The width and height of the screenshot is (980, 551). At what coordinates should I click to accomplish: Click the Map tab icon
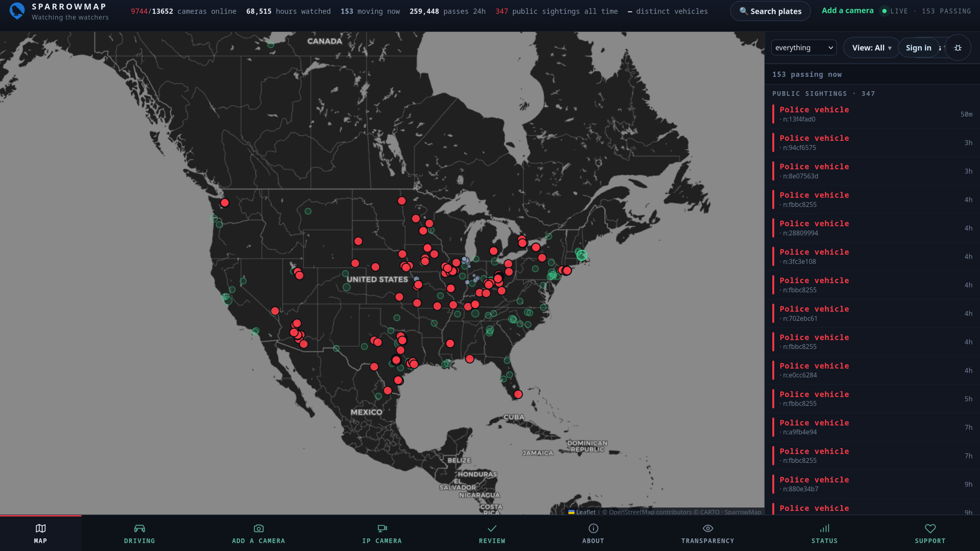click(x=40, y=528)
